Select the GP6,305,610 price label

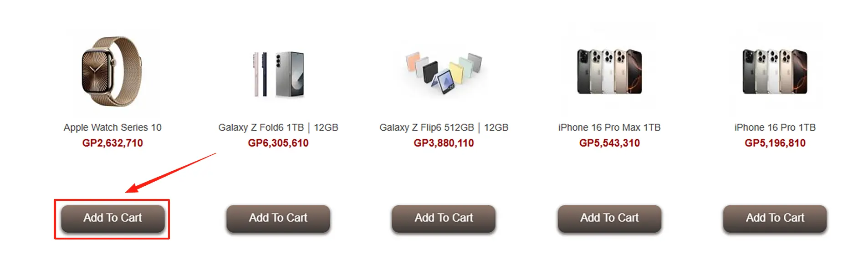(278, 143)
